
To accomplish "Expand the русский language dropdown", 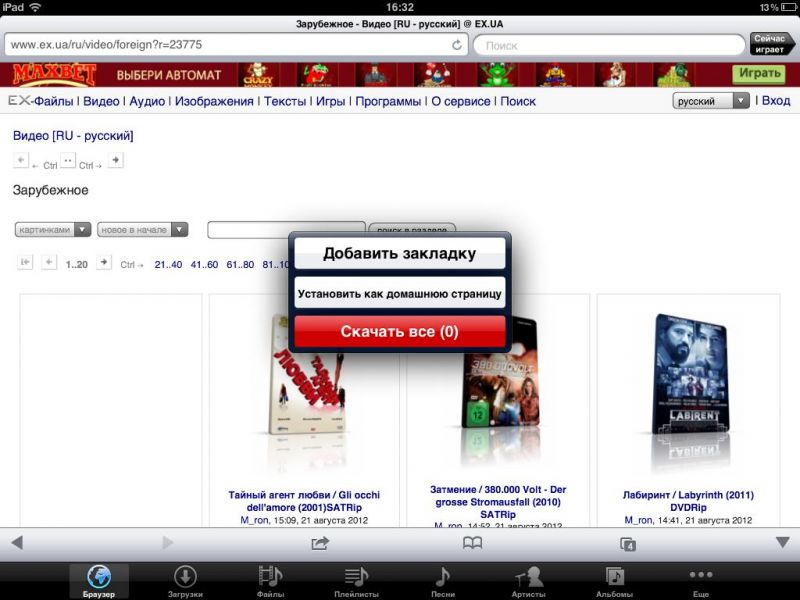I will click(711, 101).
